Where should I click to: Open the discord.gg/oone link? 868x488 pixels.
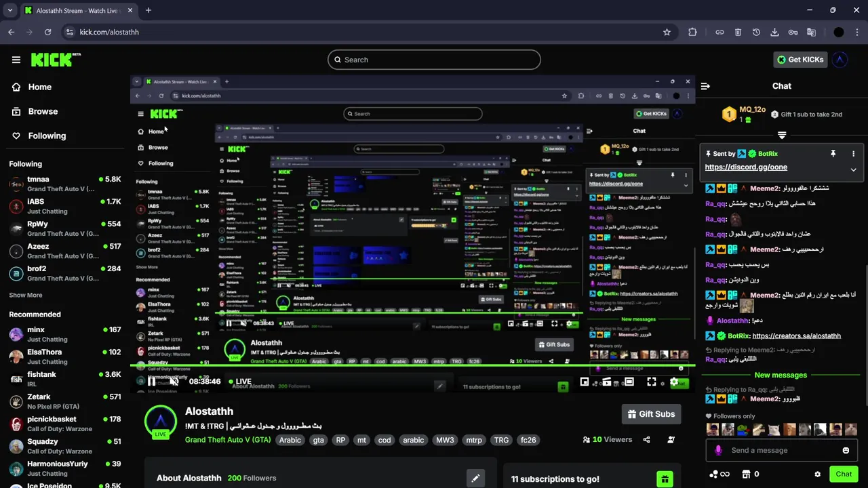pos(746,167)
